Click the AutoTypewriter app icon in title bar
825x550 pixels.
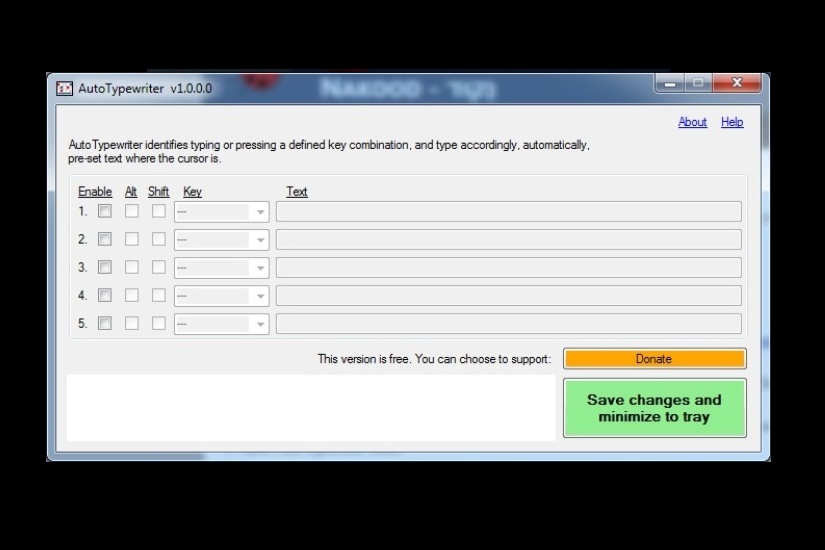click(64, 88)
